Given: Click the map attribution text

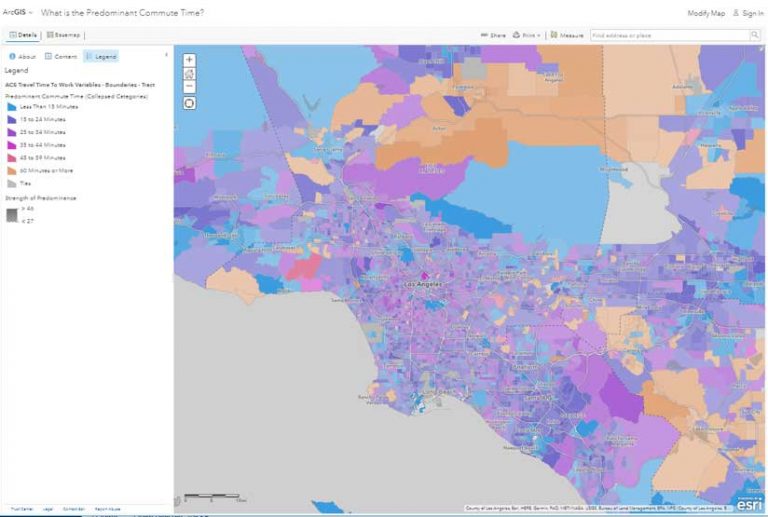Looking at the screenshot, I should click(x=599, y=509).
